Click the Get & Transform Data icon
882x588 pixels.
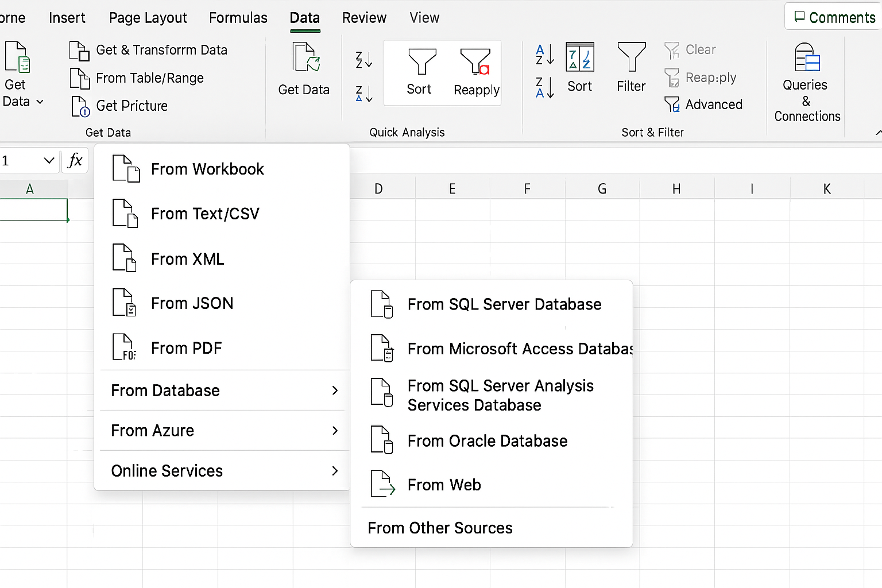point(79,51)
